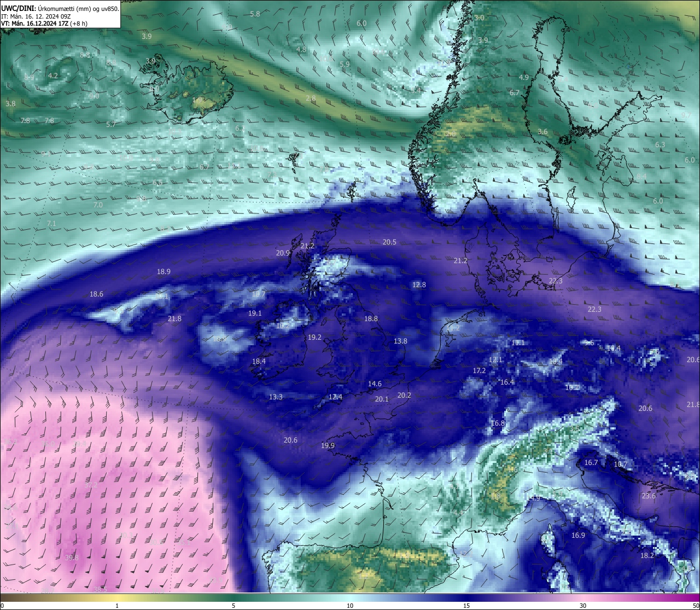700x610 pixels.
Task: Click the 18.4 value label
Action: (259, 361)
